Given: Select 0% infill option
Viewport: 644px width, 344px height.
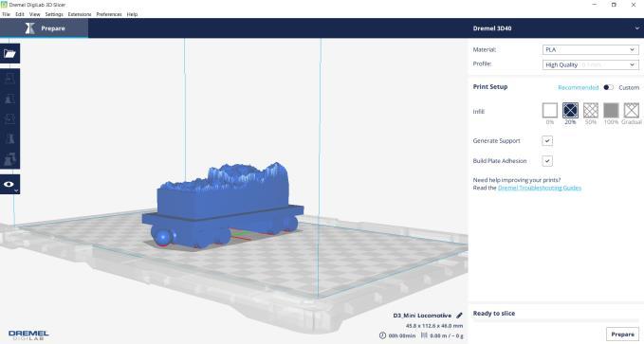Looking at the screenshot, I should click(x=549, y=110).
